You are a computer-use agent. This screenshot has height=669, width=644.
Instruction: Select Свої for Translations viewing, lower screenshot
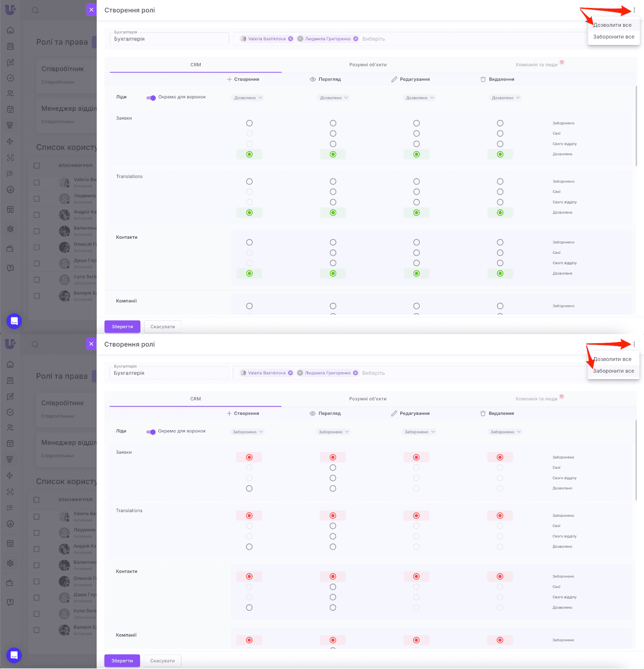[333, 526]
